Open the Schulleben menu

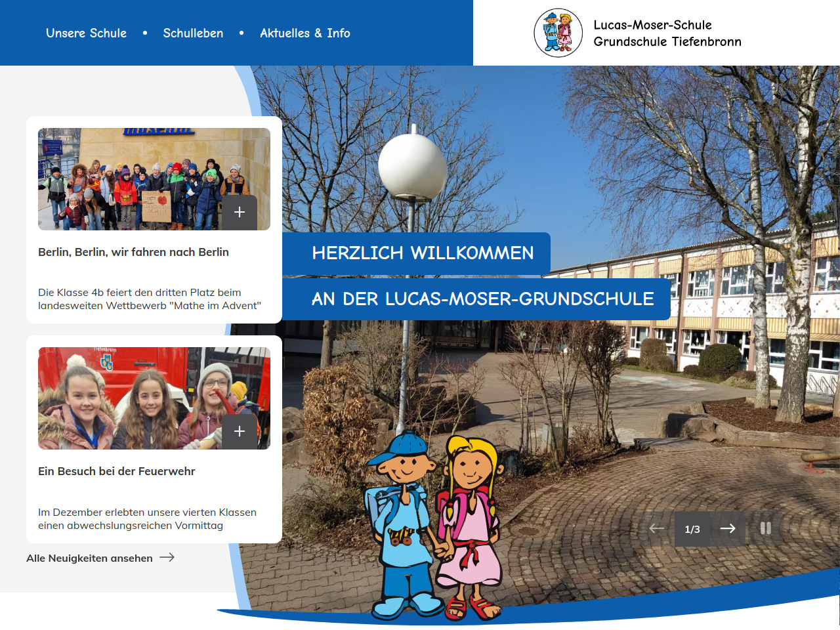point(193,33)
